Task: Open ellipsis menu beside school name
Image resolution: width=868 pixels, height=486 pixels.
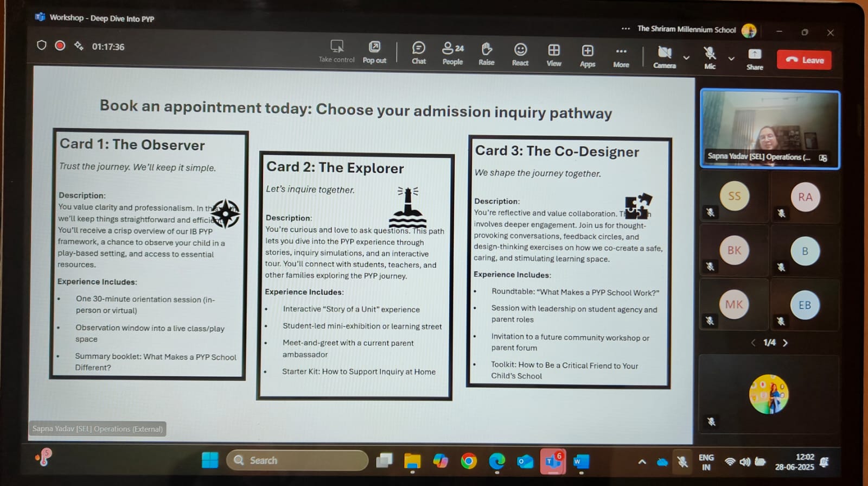Action: (x=626, y=29)
